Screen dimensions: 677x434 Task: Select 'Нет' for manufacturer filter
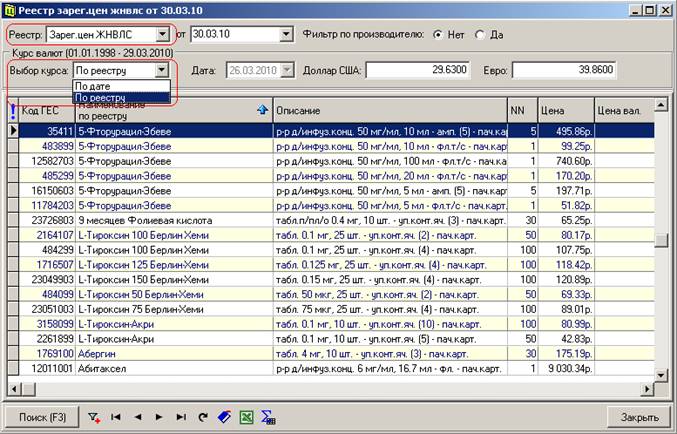coord(437,34)
